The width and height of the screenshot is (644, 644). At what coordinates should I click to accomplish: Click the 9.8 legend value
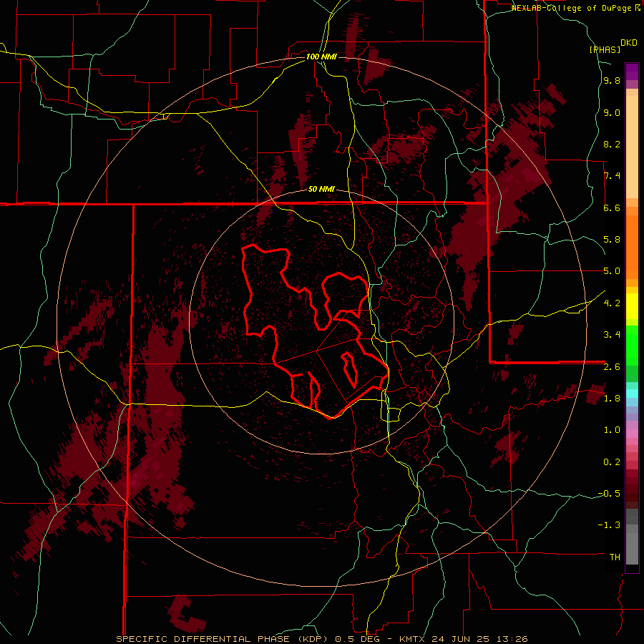(612, 81)
